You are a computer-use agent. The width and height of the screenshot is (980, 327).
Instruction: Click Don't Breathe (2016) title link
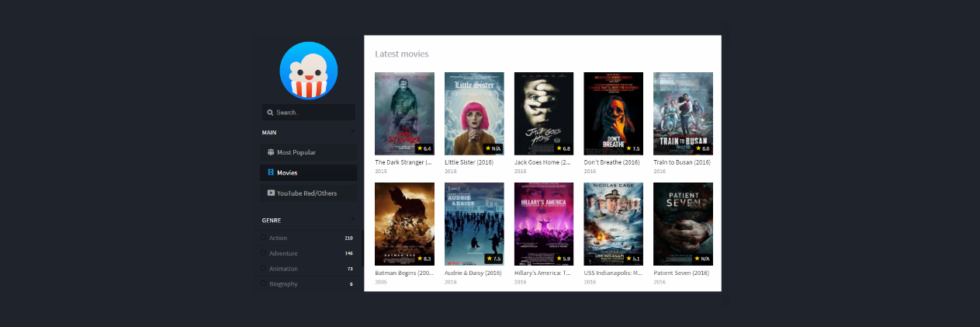tap(611, 162)
